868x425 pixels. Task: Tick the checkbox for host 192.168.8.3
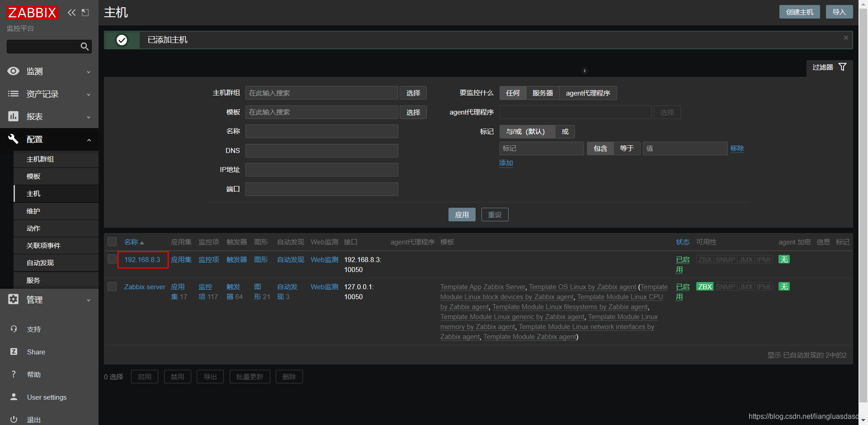point(112,259)
